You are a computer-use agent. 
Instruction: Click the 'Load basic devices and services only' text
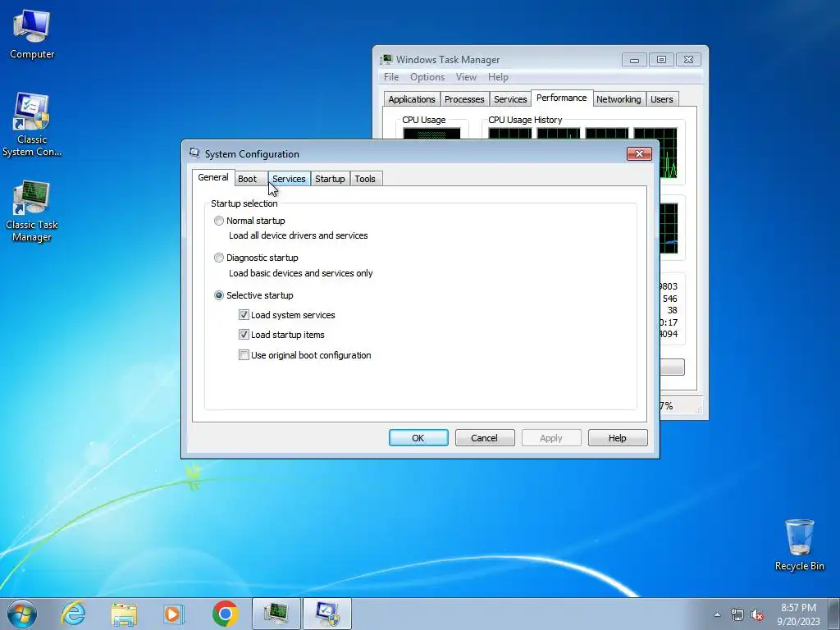click(x=300, y=272)
